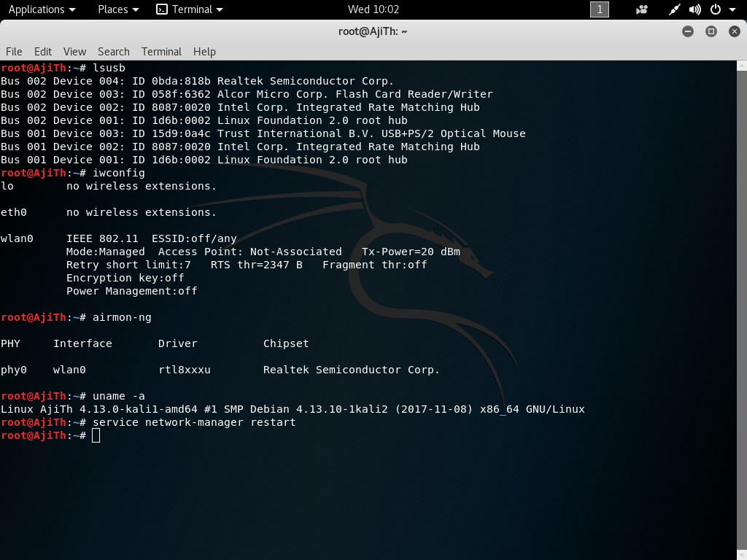Click the volume speaker icon
The image size is (747, 560).
tap(695, 9)
